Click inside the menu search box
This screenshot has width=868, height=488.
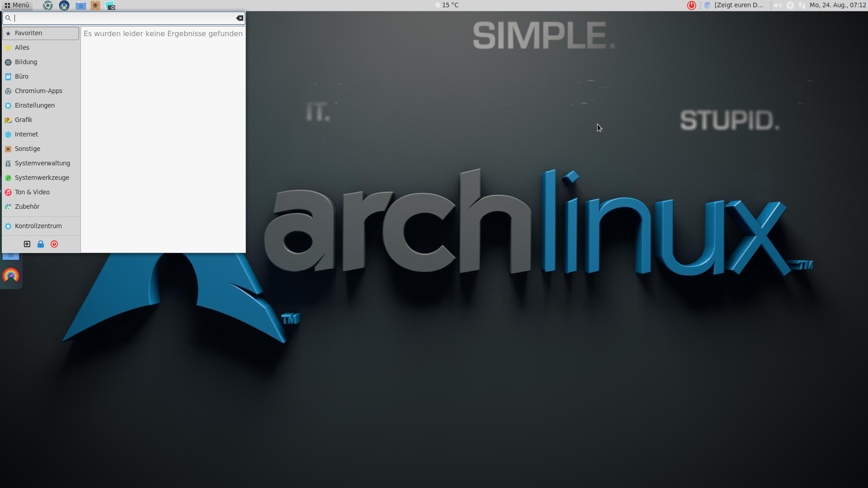[x=122, y=18]
